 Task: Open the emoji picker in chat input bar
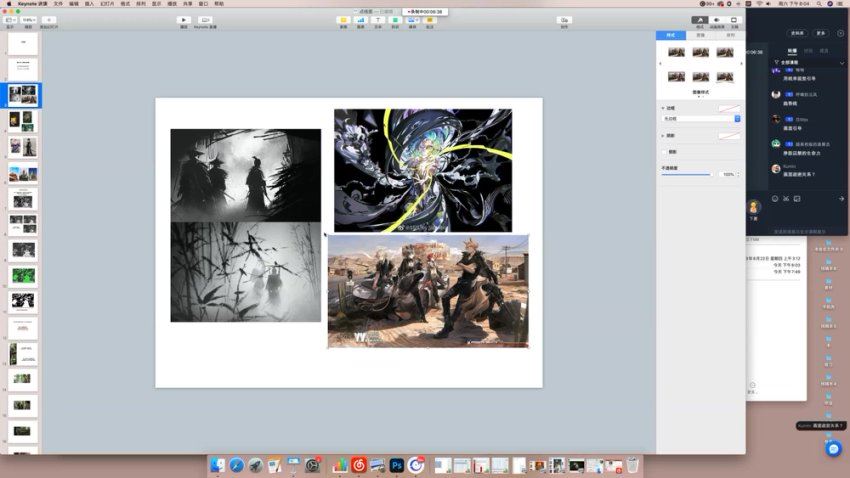(x=775, y=199)
